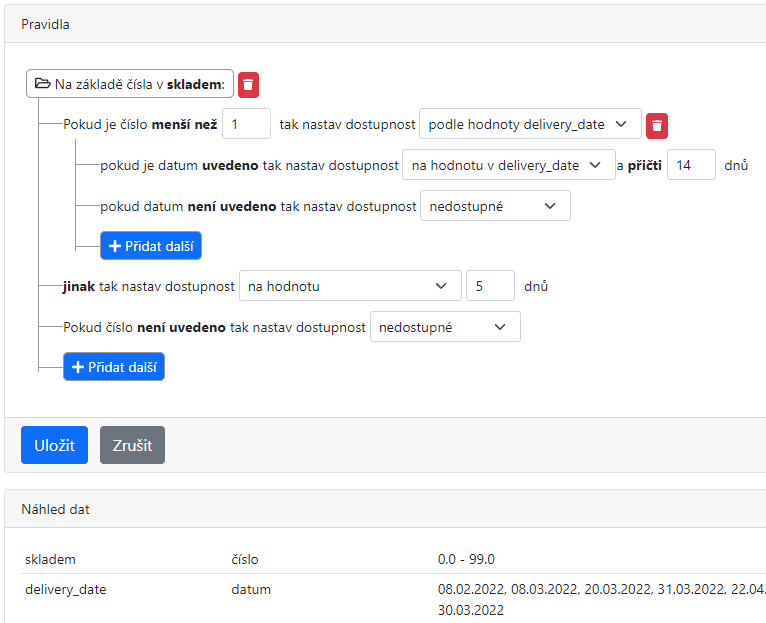Click the folder icon rule header for skladem
This screenshot has width=766, height=623.
coord(129,84)
